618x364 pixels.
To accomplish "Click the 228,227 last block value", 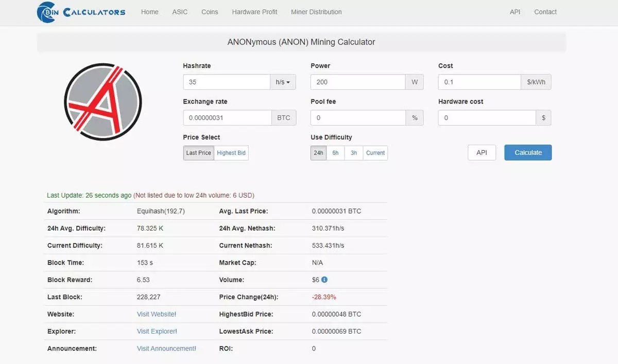I will tap(149, 297).
